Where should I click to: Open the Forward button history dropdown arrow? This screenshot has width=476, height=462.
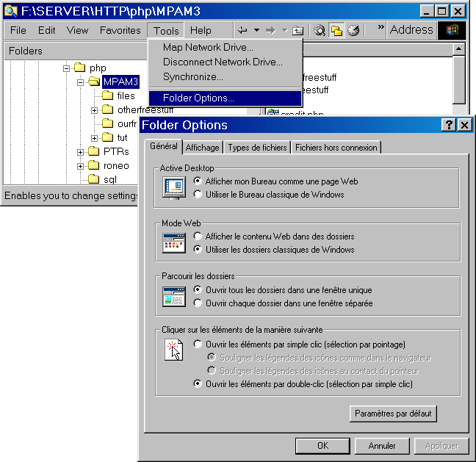point(284,30)
